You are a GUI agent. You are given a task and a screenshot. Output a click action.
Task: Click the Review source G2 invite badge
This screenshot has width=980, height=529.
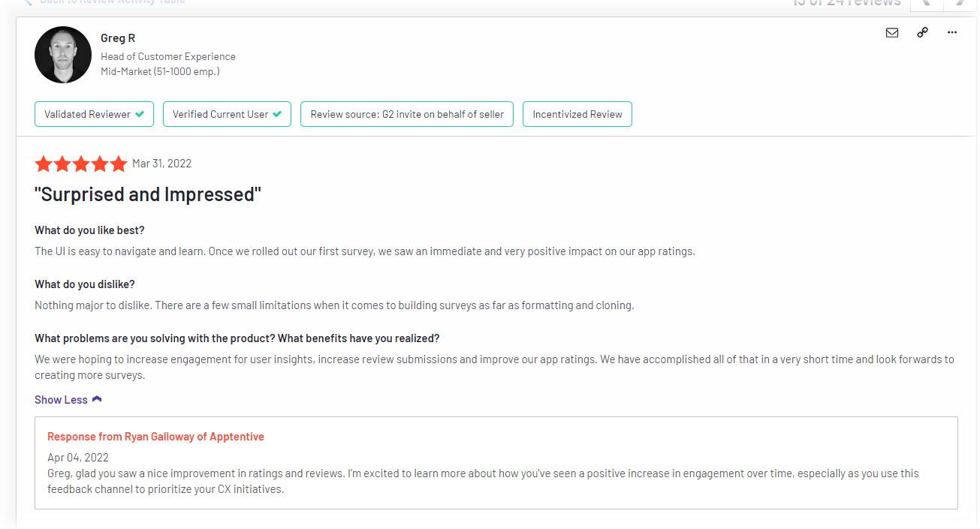click(x=406, y=114)
